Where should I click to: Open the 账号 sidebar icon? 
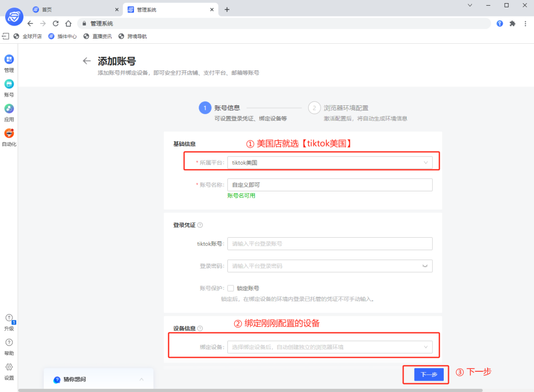[x=9, y=84]
